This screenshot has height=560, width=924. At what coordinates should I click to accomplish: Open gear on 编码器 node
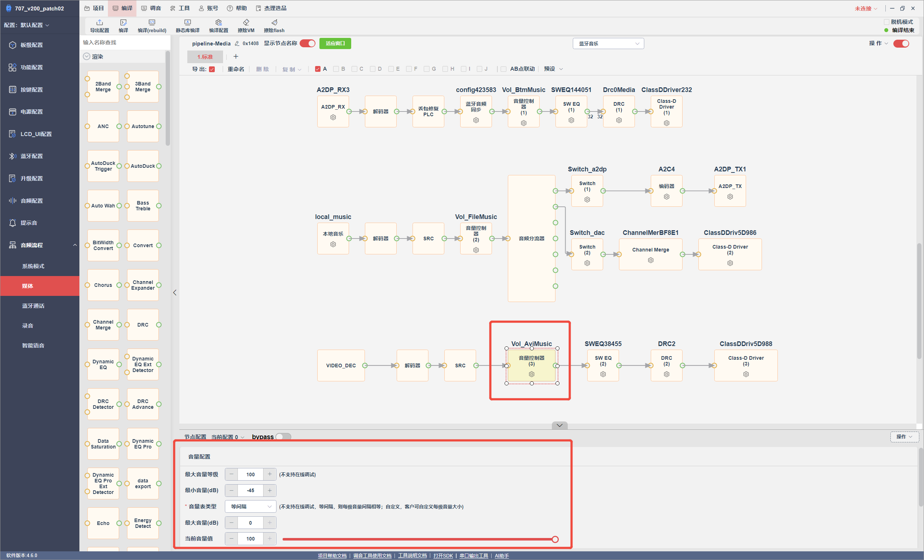(x=666, y=197)
